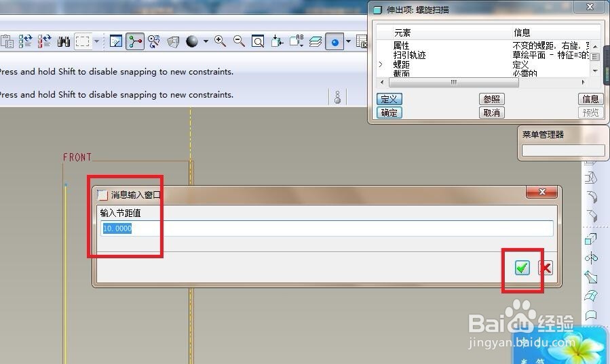Open the display style dropdown arrow next to sphere
This screenshot has height=364, width=610.
point(206,41)
